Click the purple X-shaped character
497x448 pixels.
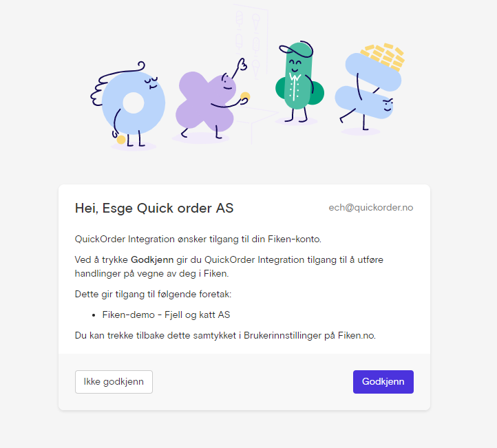[208, 101]
